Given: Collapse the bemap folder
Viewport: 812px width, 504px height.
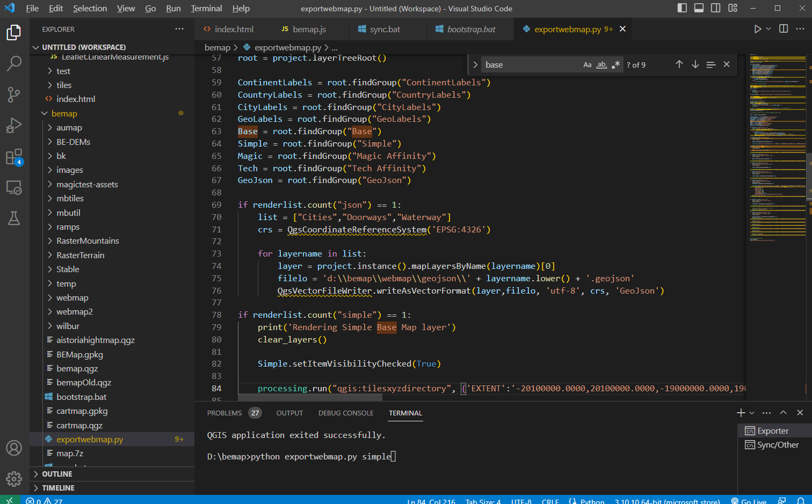Looking at the screenshot, I should click(x=112, y=113).
